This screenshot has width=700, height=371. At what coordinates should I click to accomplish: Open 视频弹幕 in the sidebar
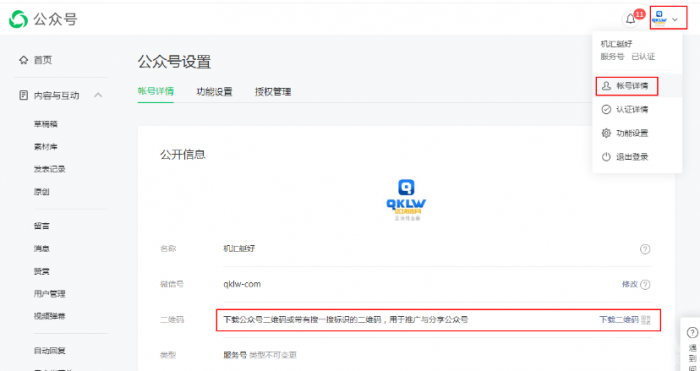point(50,316)
